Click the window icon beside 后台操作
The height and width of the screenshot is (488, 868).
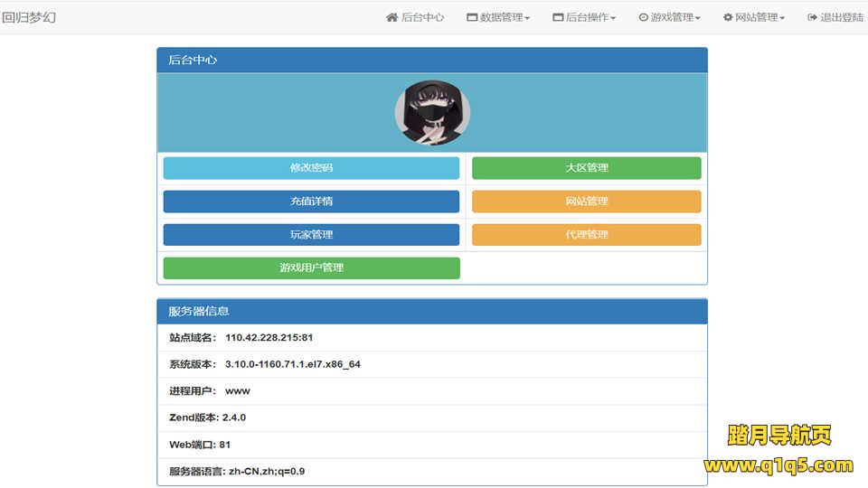(558, 17)
